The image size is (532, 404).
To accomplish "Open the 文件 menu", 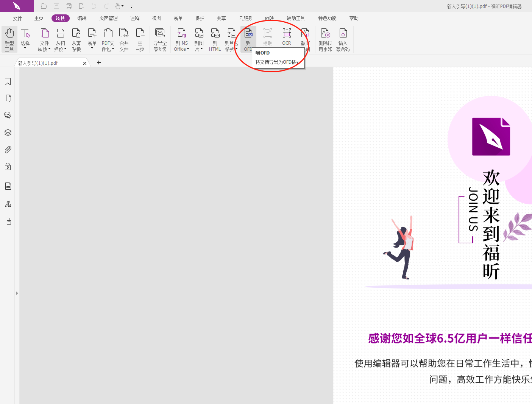I will click(x=17, y=18).
